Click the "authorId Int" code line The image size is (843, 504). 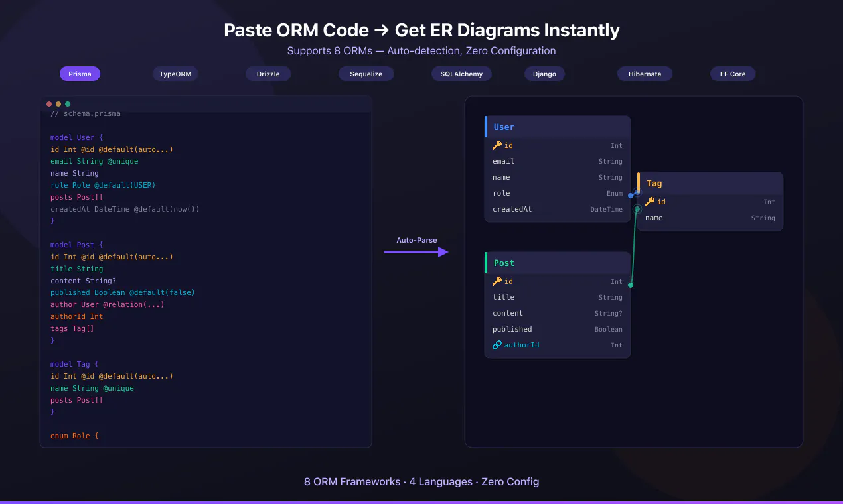[x=77, y=316]
